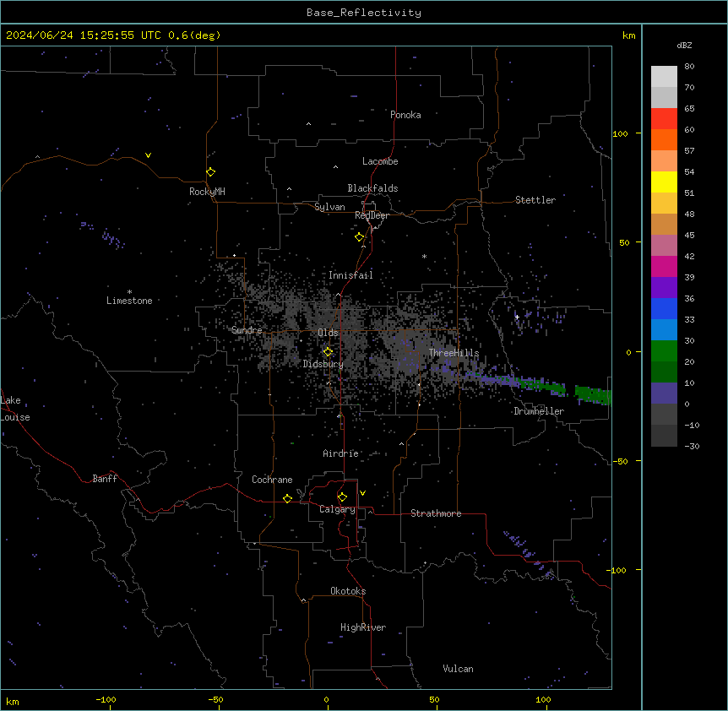Screen dimensions: 728x711
Task: Click the caret marker south of Ponoka
Action: click(x=309, y=124)
